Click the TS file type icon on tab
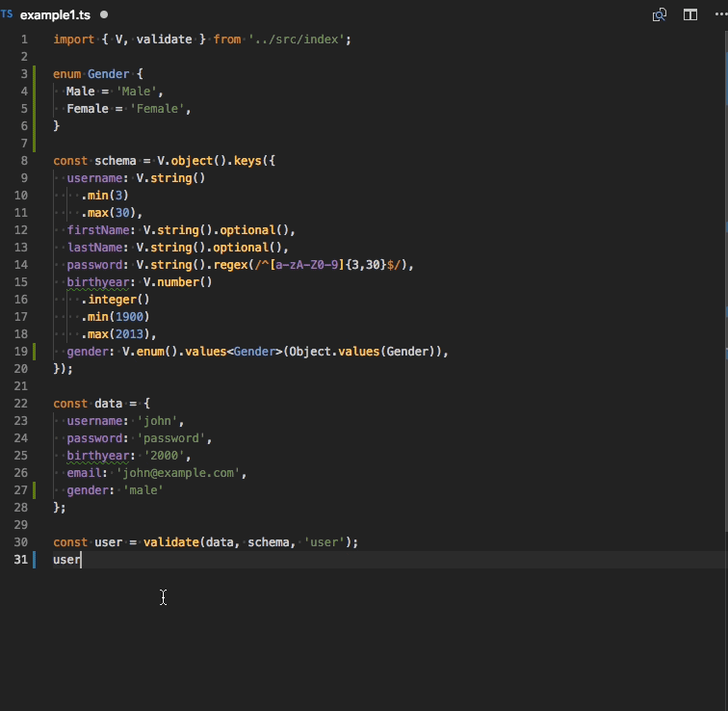728x711 pixels. tap(7, 13)
